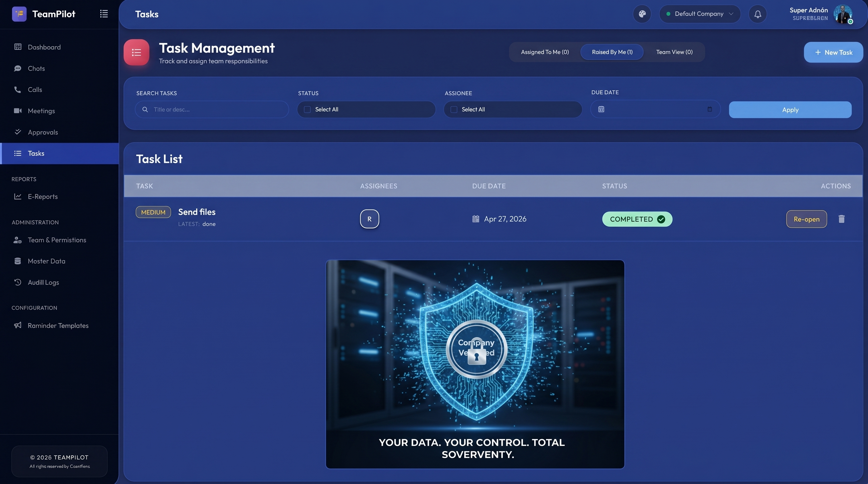Click the R assignee avatar
The width and height of the screenshot is (868, 484).
tap(369, 219)
